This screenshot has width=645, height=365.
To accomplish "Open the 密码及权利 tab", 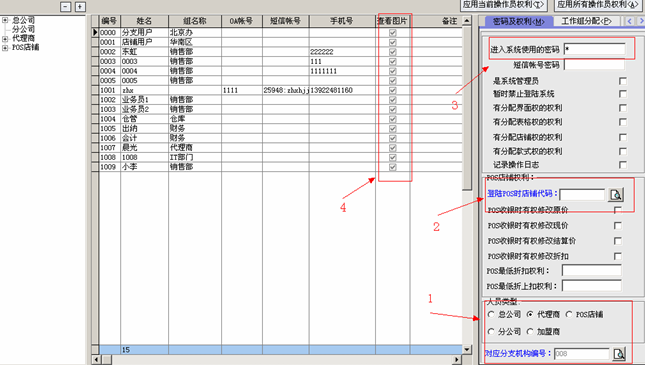I will (519, 21).
